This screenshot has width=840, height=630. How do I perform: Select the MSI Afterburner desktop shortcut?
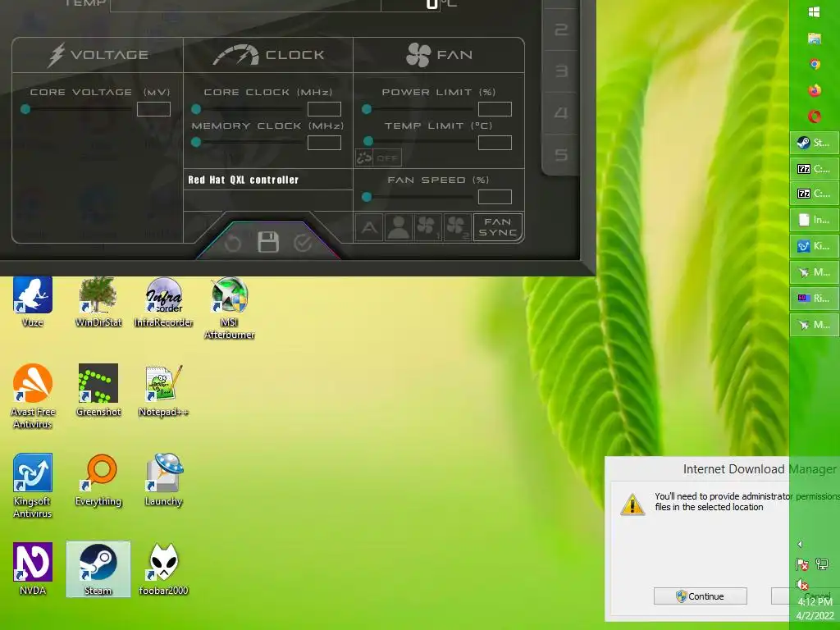coord(230,308)
